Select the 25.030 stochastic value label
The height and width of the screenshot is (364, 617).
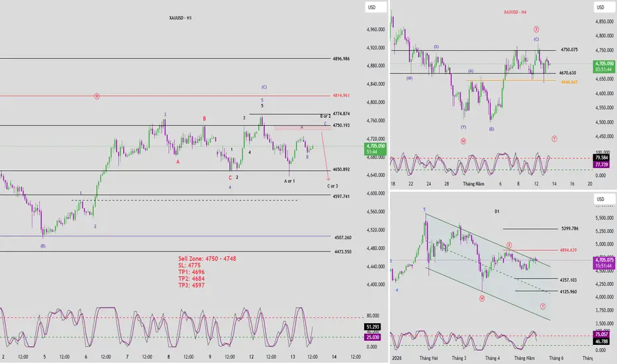pyautogui.click(x=372, y=338)
